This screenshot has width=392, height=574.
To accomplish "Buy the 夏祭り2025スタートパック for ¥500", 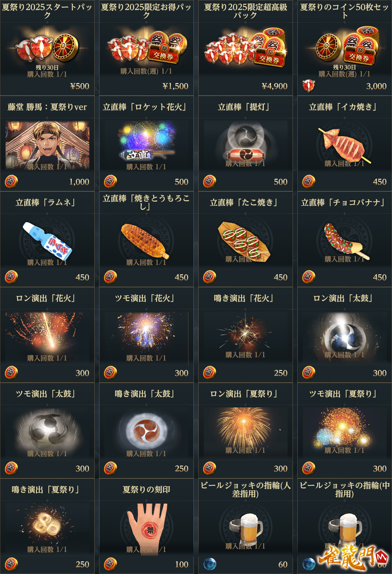I will pyautogui.click(x=47, y=48).
